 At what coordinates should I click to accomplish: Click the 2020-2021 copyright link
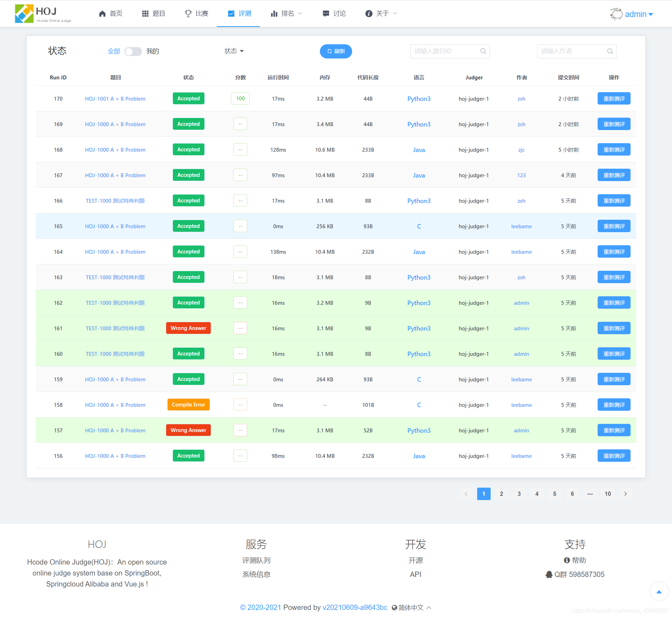point(261,607)
